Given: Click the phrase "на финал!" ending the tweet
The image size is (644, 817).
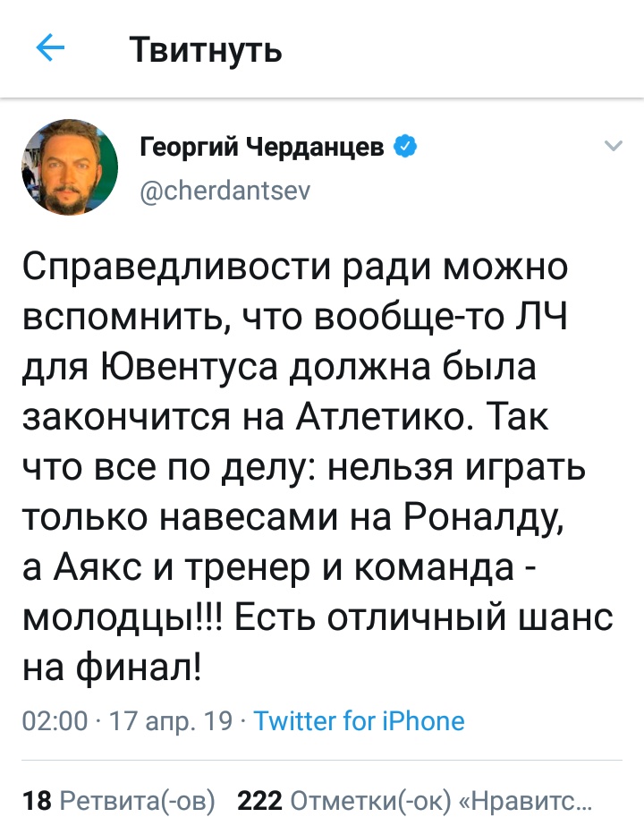Looking at the screenshot, I should point(111,668).
